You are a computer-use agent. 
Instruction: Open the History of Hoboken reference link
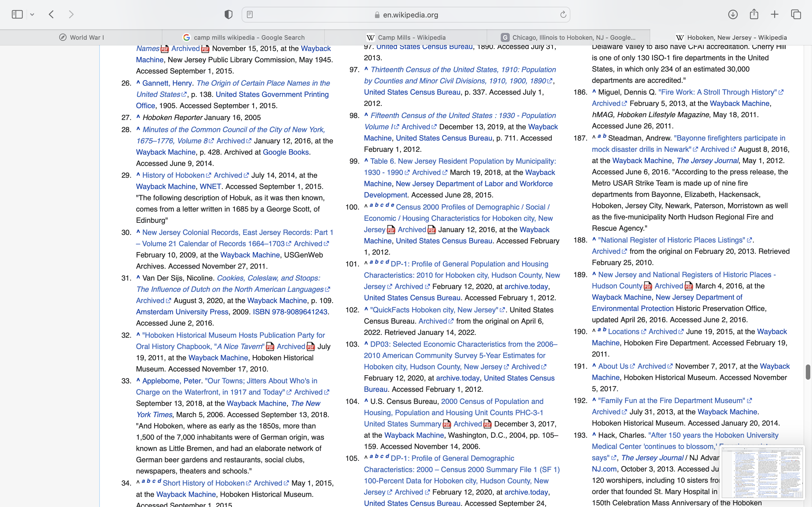pos(173,175)
